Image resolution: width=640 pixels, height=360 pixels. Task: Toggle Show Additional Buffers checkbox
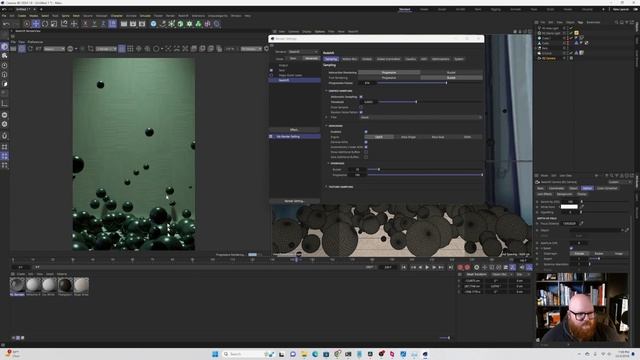pos(366,152)
